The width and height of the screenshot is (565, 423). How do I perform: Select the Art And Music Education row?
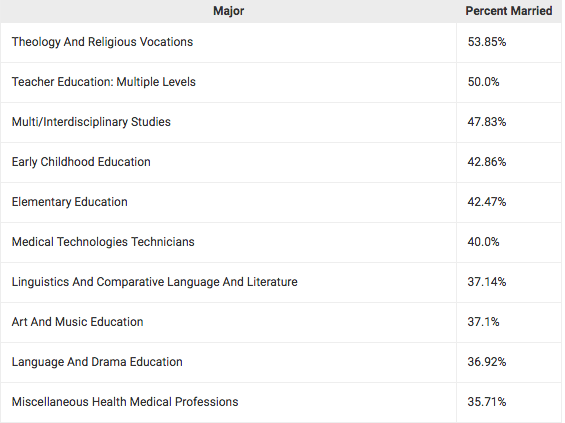tap(281, 322)
